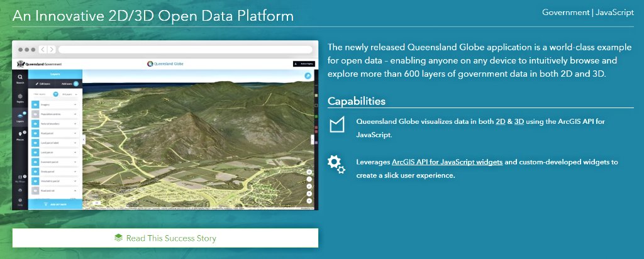Toggle visibility of the Road parcel layer
The width and height of the screenshot is (644, 259).
pyautogui.click(x=35, y=133)
